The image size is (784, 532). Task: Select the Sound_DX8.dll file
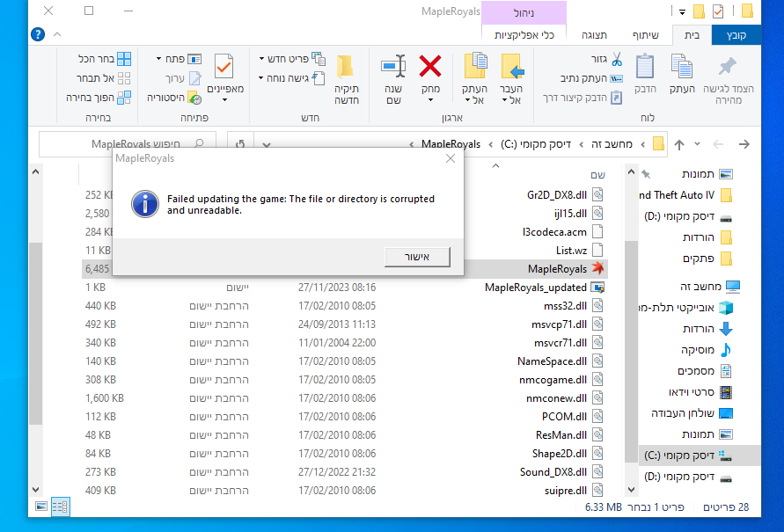pyautogui.click(x=553, y=472)
